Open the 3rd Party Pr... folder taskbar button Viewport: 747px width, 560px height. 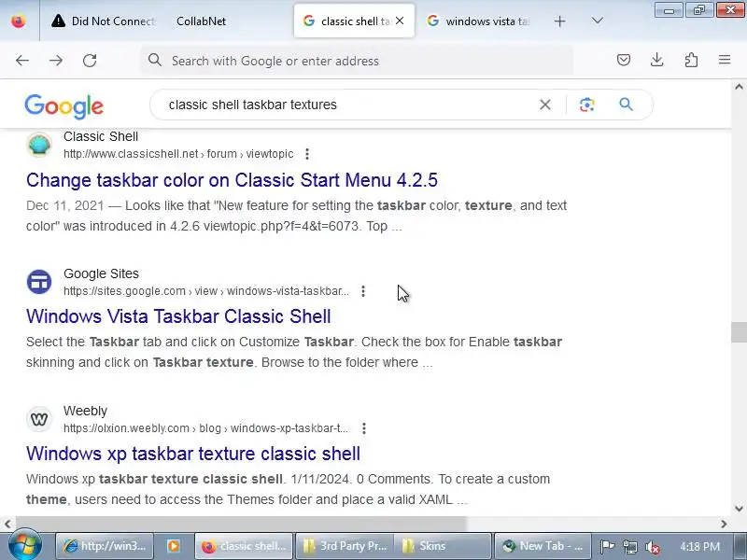(x=345, y=546)
